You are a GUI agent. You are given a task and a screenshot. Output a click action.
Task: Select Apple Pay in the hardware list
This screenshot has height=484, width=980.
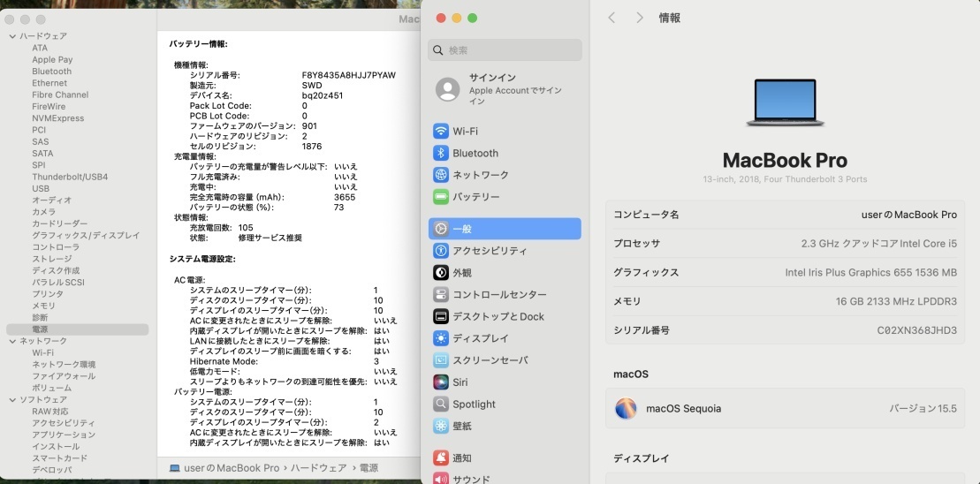click(x=52, y=60)
